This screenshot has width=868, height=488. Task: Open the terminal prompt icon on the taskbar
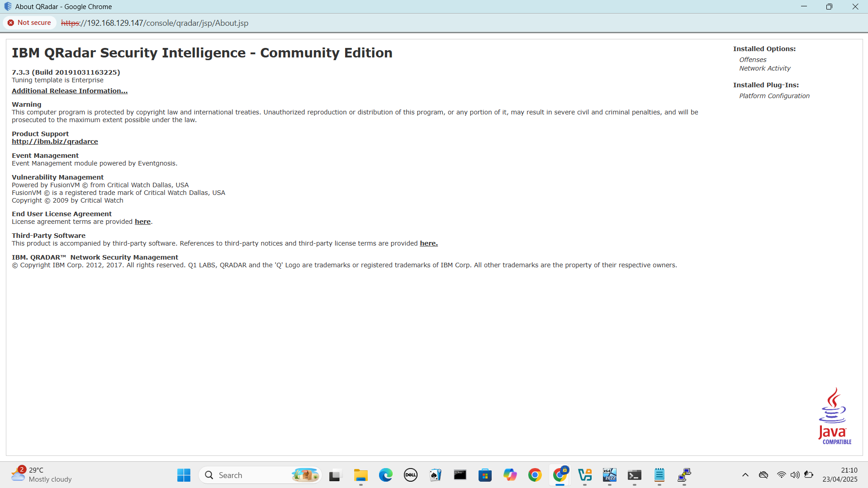point(635,475)
